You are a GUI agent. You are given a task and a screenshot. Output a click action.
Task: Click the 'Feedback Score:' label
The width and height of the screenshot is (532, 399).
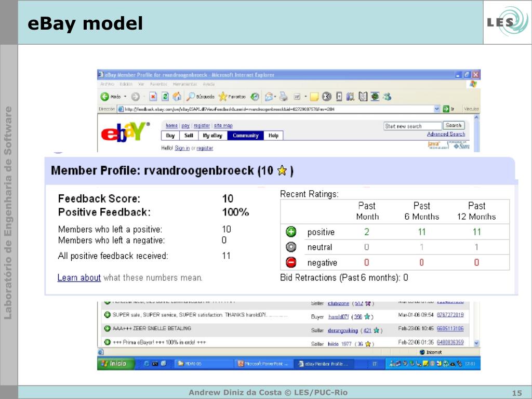pyautogui.click(x=99, y=198)
